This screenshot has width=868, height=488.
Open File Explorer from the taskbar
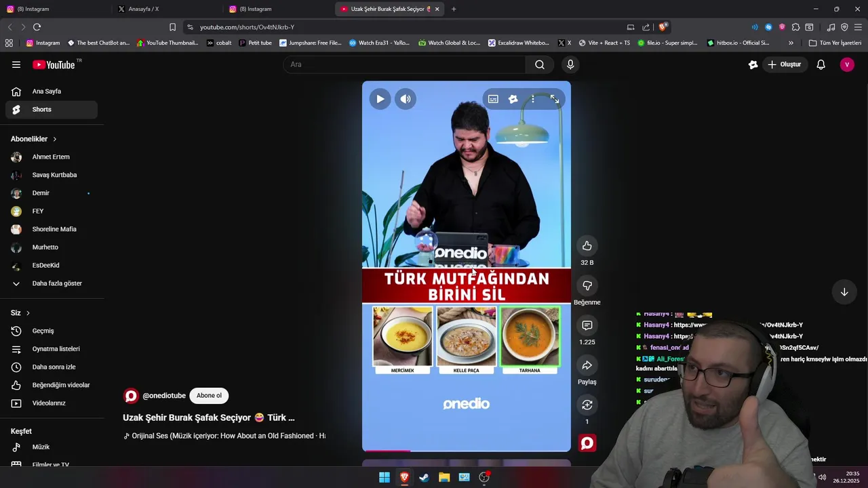444,477
